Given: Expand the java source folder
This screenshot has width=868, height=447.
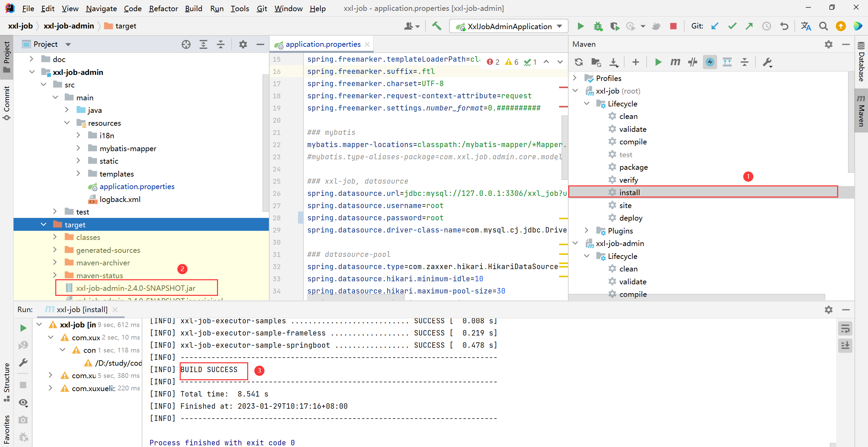Looking at the screenshot, I should (67, 110).
